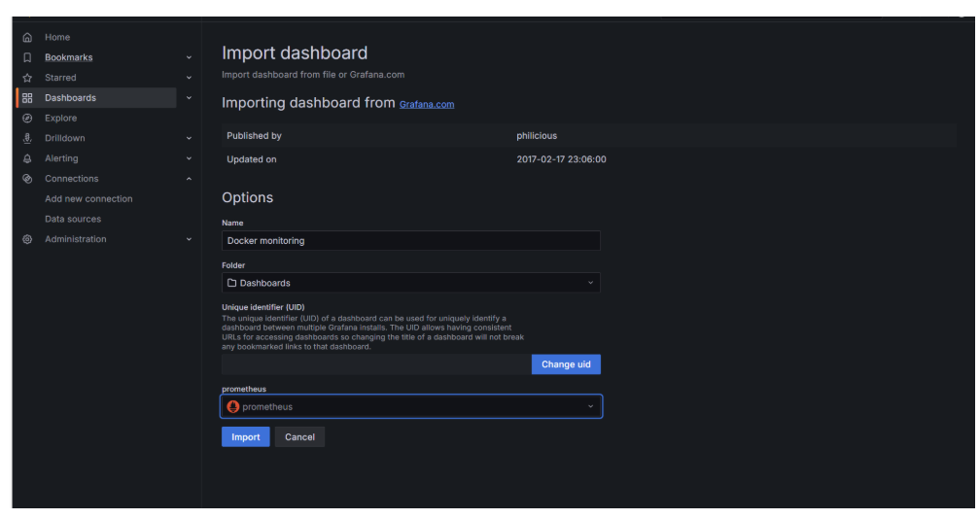Click the folder icon in Folder picker

tap(231, 283)
